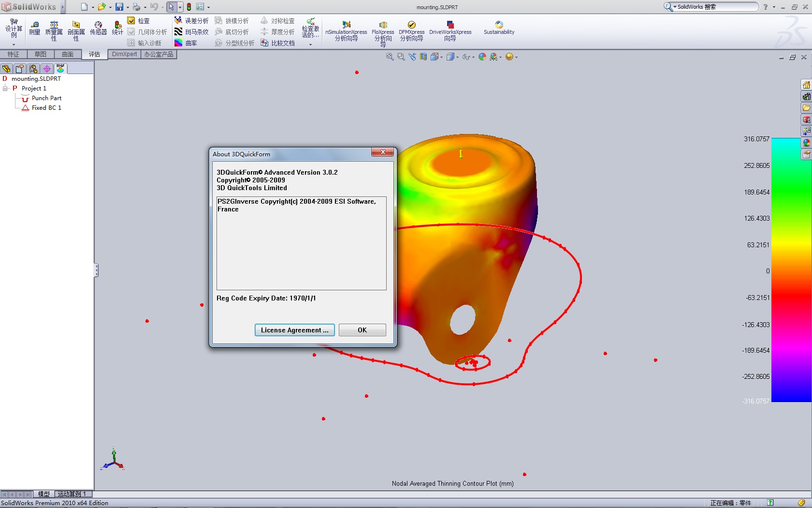812x508 pixels.
Task: Expand the 设计算例 design study dropdown
Action: pos(14,45)
